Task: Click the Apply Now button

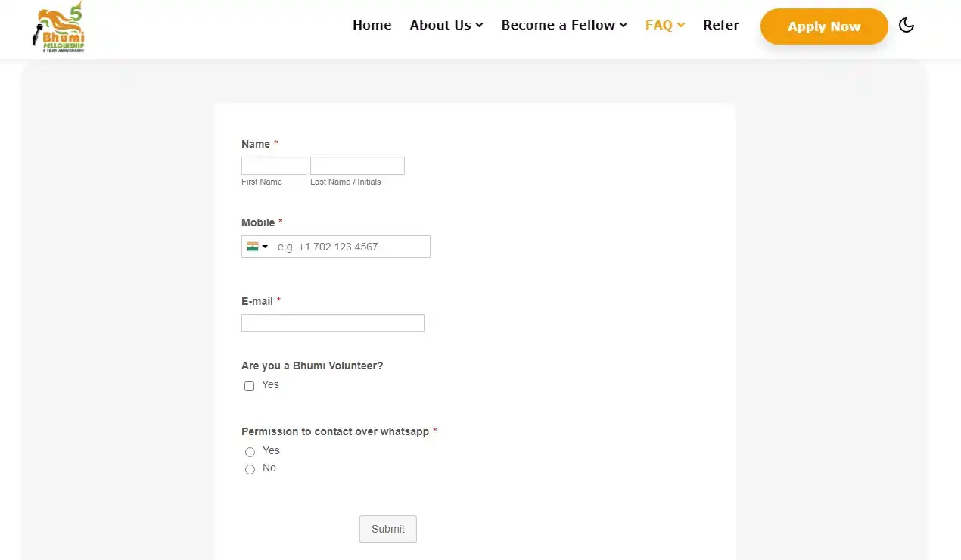Action: [x=823, y=26]
